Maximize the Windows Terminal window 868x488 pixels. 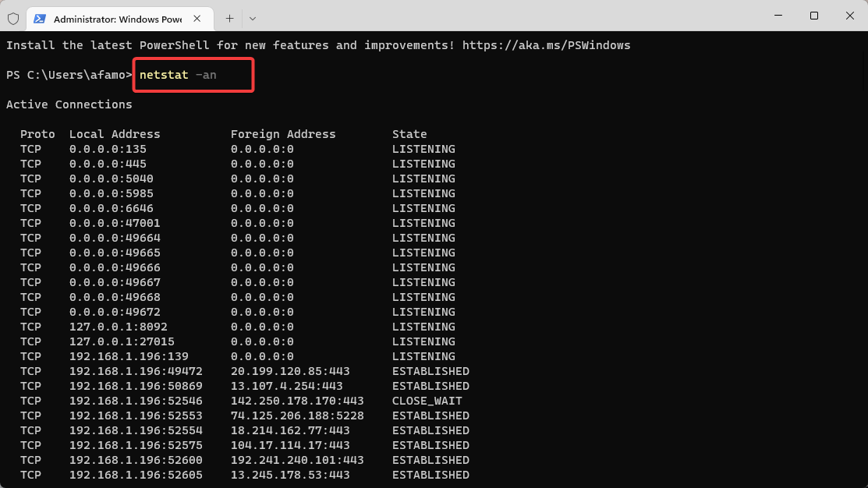[x=813, y=16]
